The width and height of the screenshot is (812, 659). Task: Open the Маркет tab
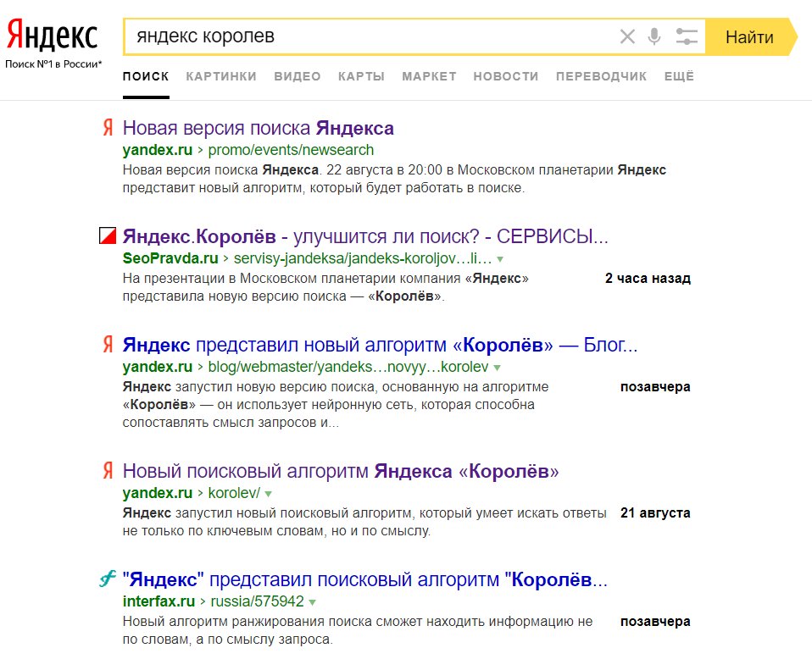click(x=429, y=76)
